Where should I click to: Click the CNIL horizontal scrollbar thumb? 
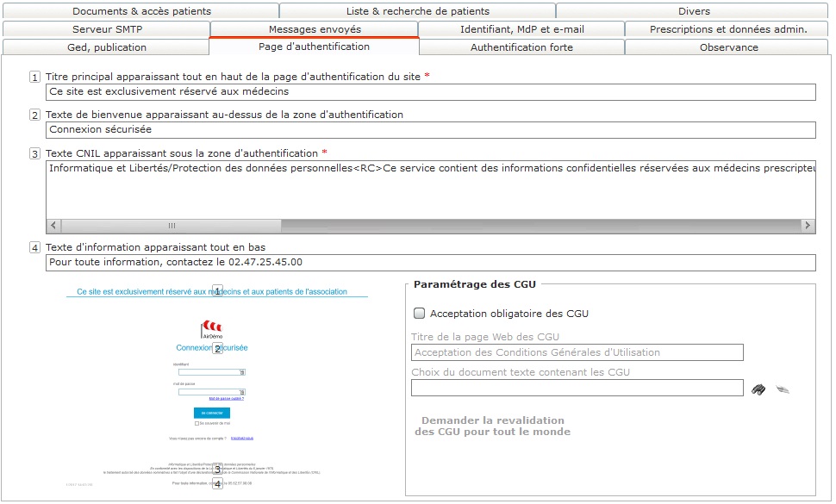click(x=172, y=226)
